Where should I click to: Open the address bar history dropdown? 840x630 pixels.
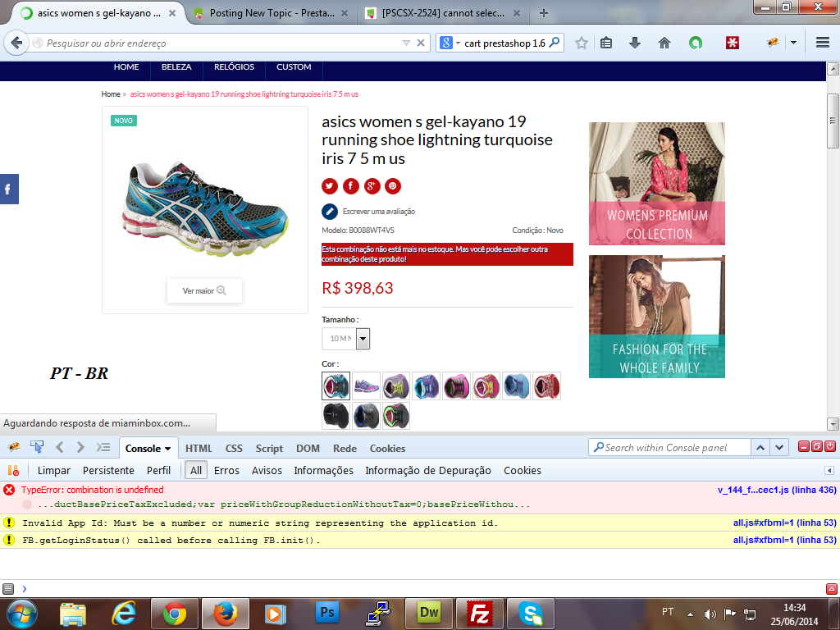406,43
